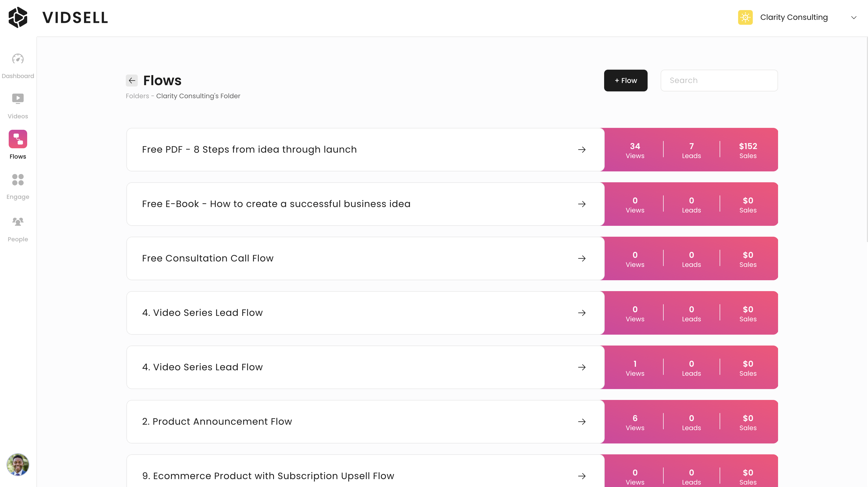
Task: Open Ecommerce Product Subscription Upsell Flow arrow
Action: point(582,476)
